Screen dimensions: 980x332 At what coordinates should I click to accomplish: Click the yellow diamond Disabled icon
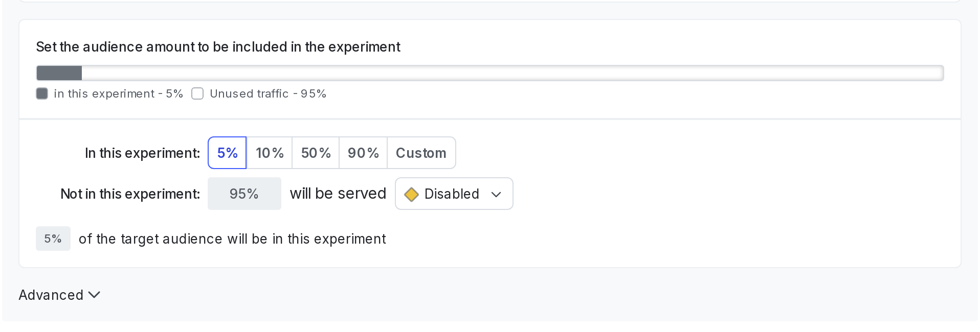pos(411,194)
